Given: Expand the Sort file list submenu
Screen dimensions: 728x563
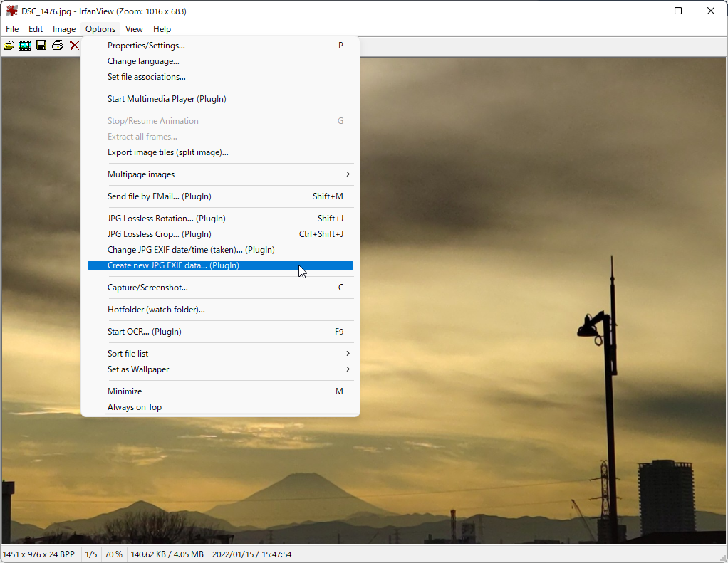Looking at the screenshot, I should pyautogui.click(x=221, y=353).
